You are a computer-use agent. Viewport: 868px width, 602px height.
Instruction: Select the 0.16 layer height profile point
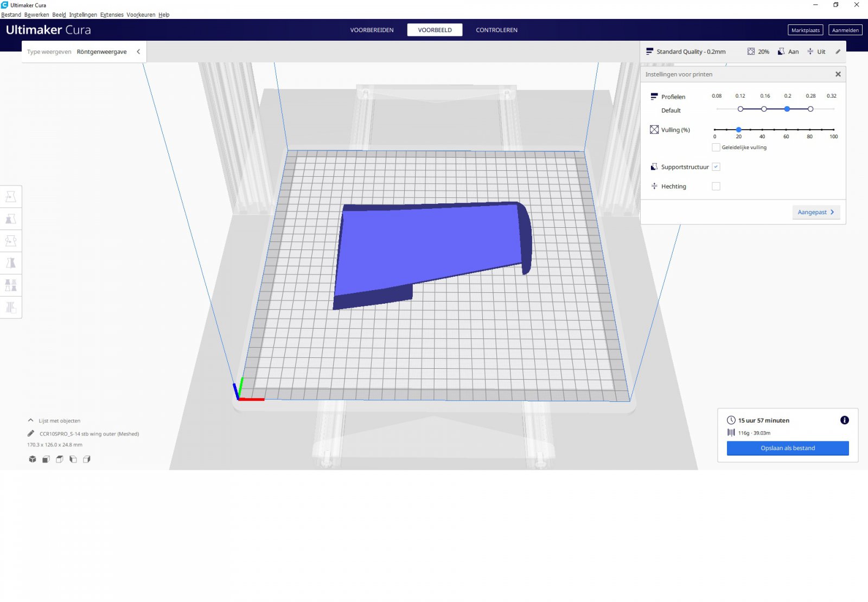click(x=764, y=109)
